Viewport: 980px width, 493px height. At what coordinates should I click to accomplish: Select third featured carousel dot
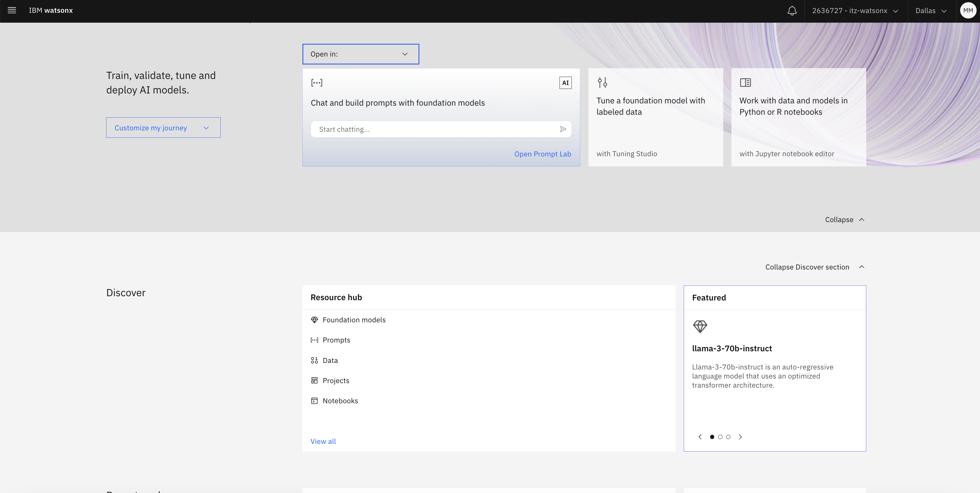(728, 437)
